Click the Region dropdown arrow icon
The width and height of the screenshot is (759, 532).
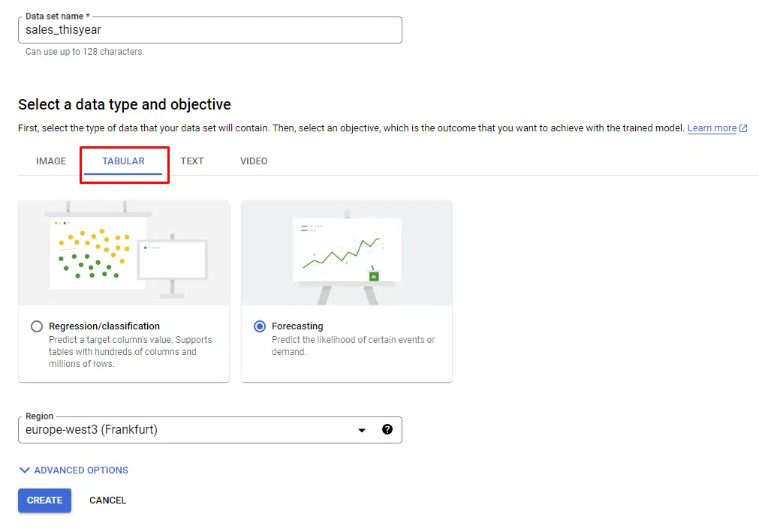pos(361,429)
